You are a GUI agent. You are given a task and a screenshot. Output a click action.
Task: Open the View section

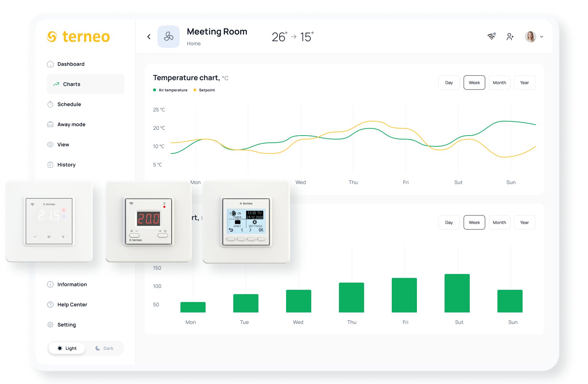[63, 145]
